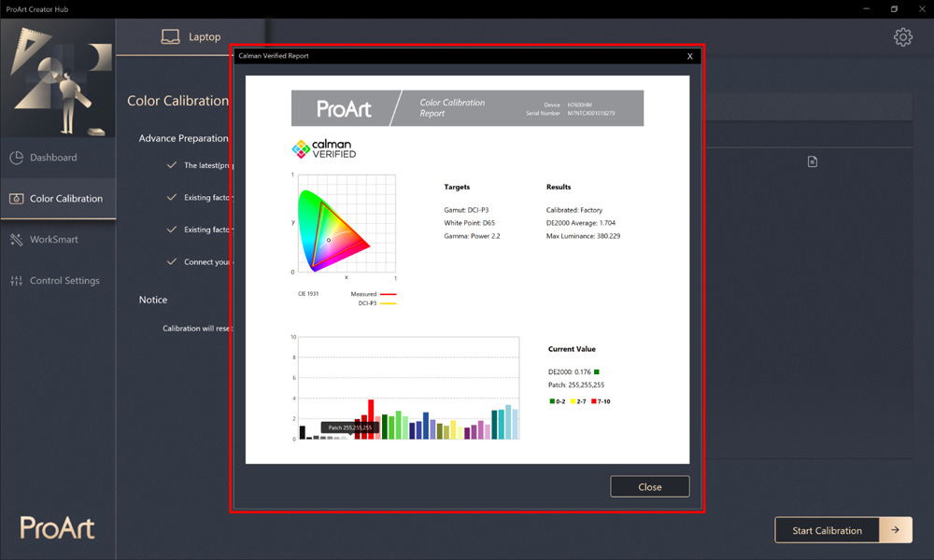Click the 'Measured' red line legend
The width and height of the screenshot is (934, 560).
tap(374, 294)
